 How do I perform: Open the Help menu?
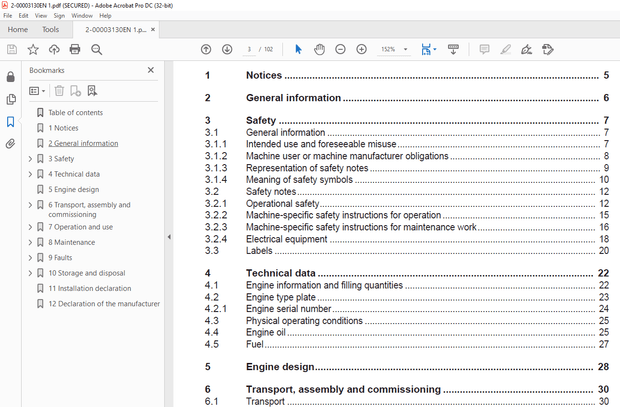coord(105,16)
